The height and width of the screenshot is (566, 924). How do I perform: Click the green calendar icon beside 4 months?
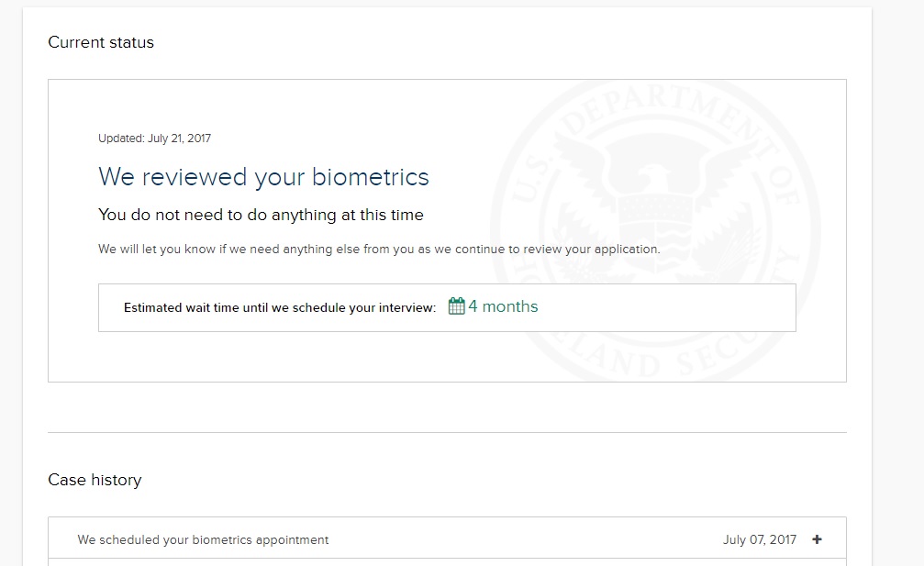coord(456,306)
